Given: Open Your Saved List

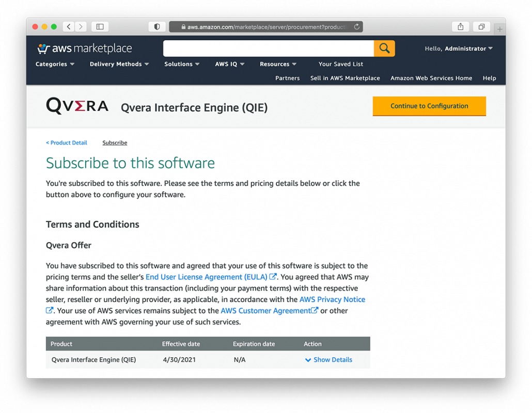Looking at the screenshot, I should 341,64.
